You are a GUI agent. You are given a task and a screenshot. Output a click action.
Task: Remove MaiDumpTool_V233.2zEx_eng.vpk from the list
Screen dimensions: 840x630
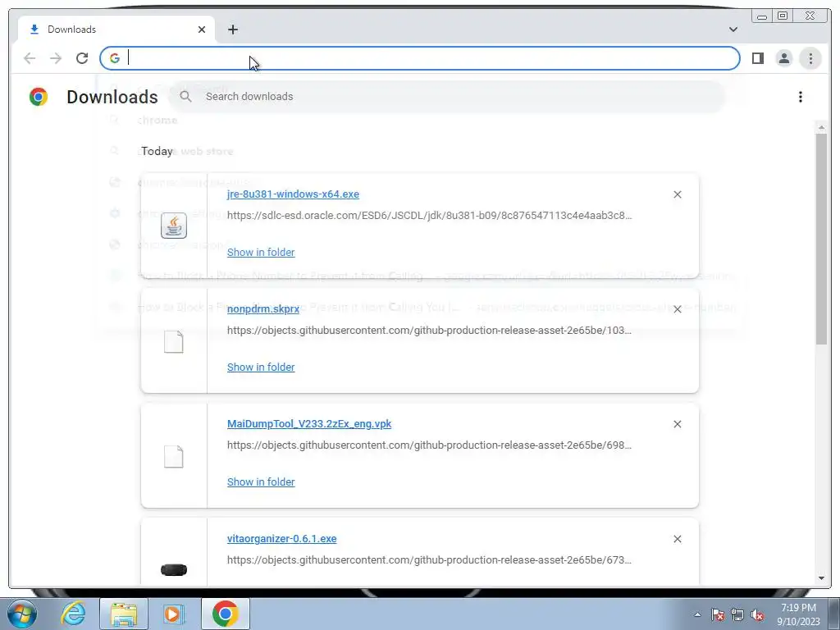[677, 424]
